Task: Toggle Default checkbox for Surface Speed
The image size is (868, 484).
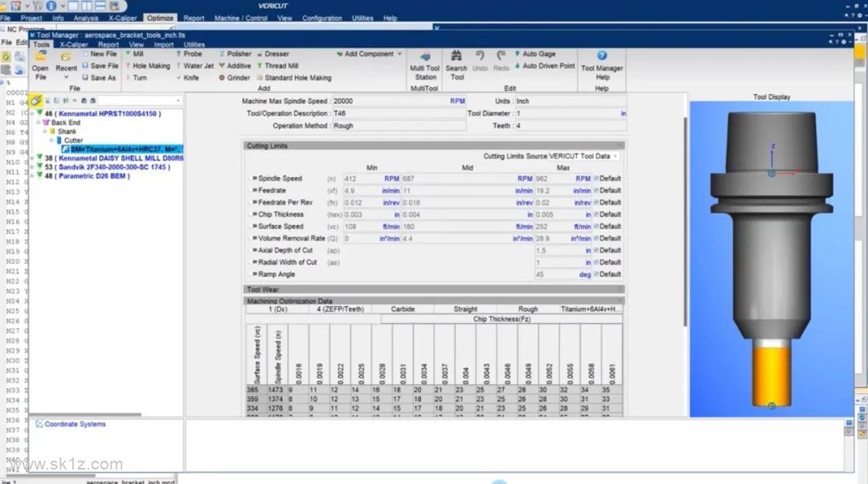Action: tap(596, 227)
